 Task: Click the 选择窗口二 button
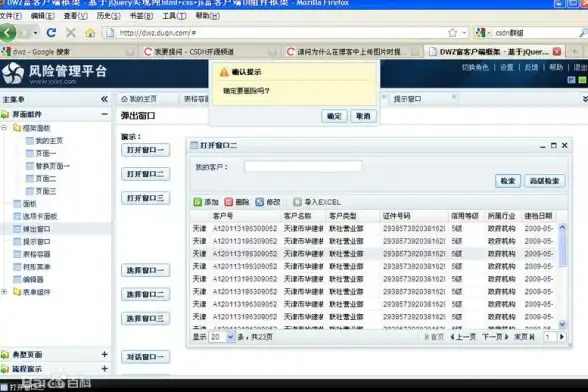145,294
